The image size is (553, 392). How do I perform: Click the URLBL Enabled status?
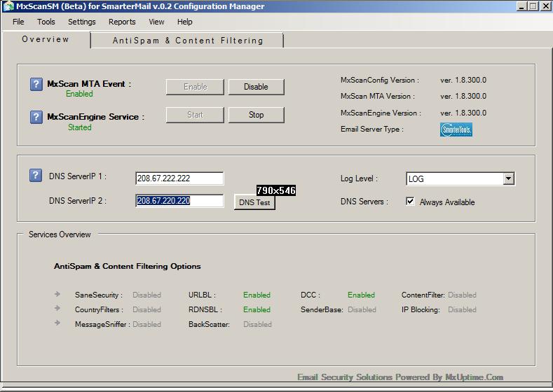pos(257,295)
